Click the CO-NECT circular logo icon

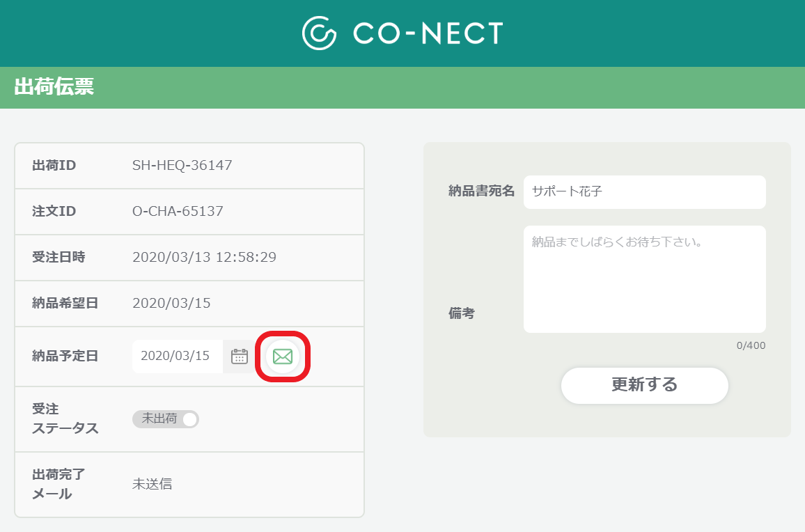pos(319,33)
